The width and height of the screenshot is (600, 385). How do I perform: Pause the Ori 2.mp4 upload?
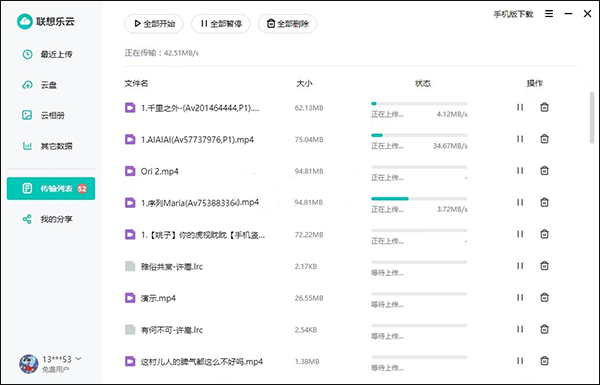point(520,171)
